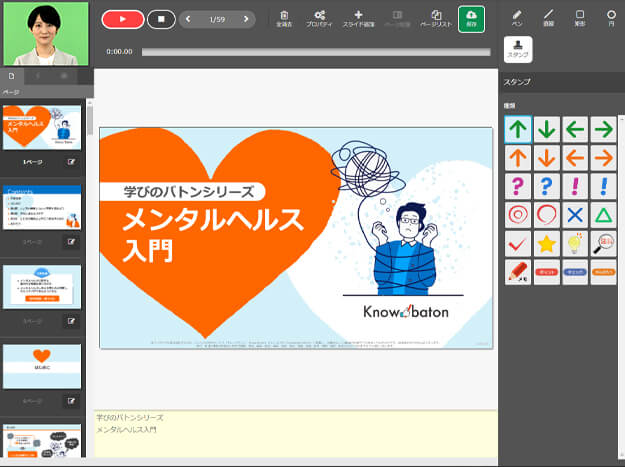Image resolution: width=625 pixels, height=467 pixels.
Task: Select the スタンプ stamp tool
Action: [x=518, y=49]
